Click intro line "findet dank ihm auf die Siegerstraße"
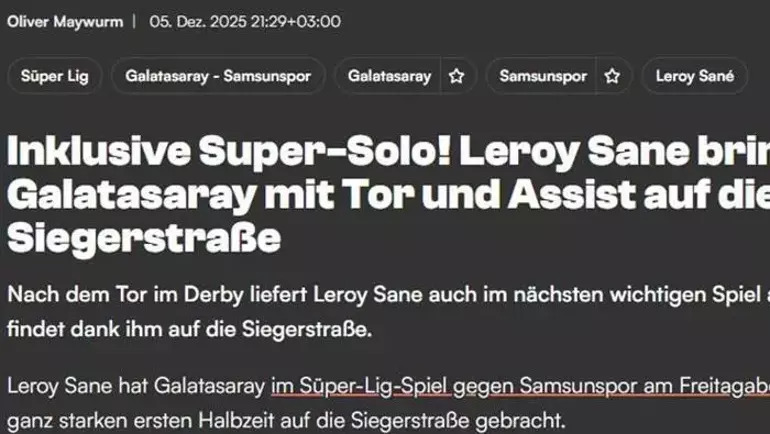Viewport: 770px width, 434px height. point(190,330)
